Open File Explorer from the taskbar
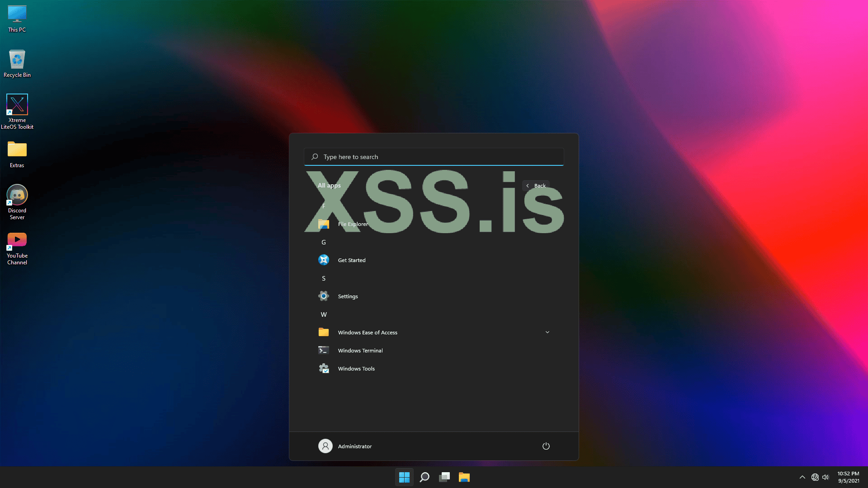 pos(464,477)
